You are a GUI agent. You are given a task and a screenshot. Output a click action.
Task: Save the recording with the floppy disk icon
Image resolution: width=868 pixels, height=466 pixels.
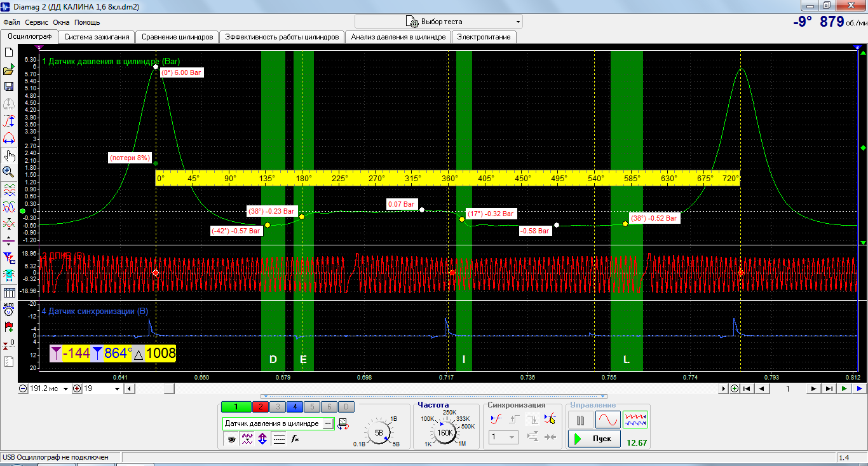(x=9, y=87)
